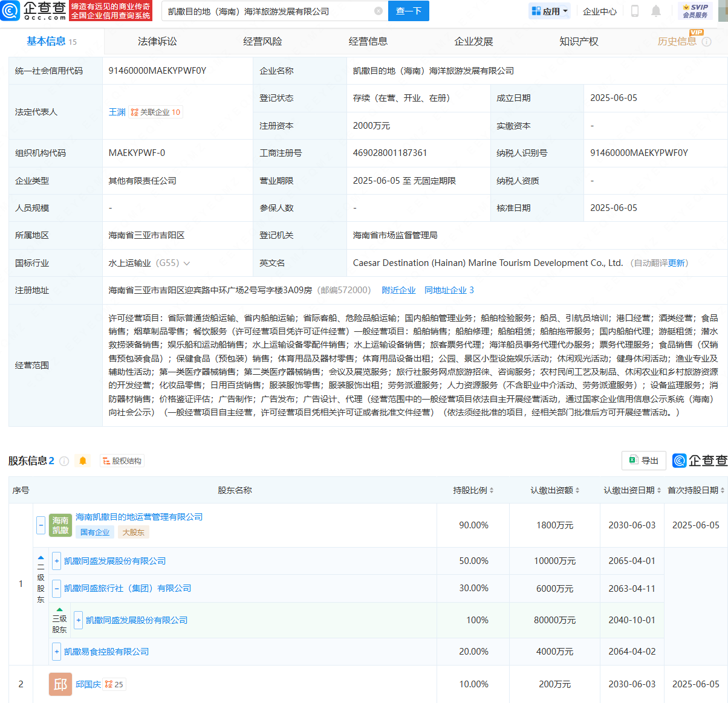Open 海南凯撒目的地运营管理有限公司 link

(x=139, y=517)
